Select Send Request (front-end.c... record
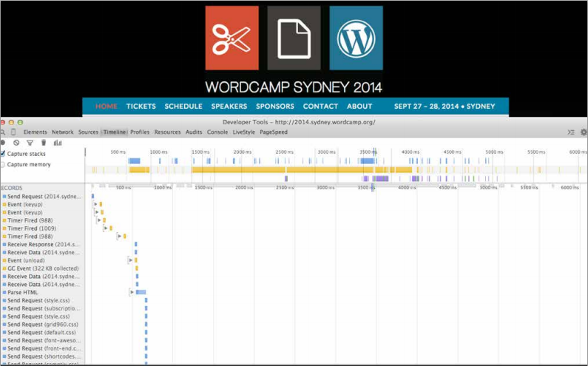Screen dimensions: 588x366 42,348
